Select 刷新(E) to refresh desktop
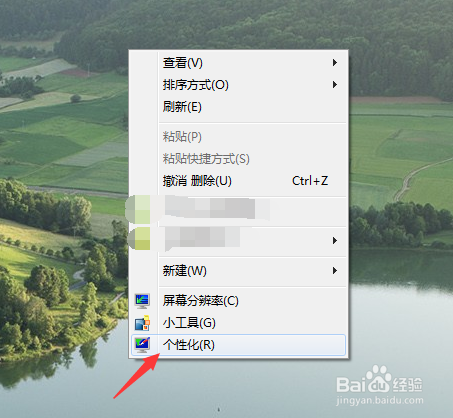Image resolution: width=453 pixels, height=418 pixels. [x=238, y=107]
